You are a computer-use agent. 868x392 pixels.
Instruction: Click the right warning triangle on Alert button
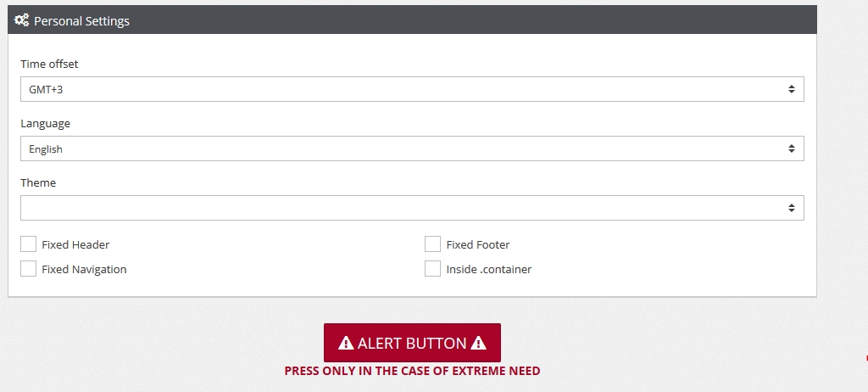tap(478, 344)
